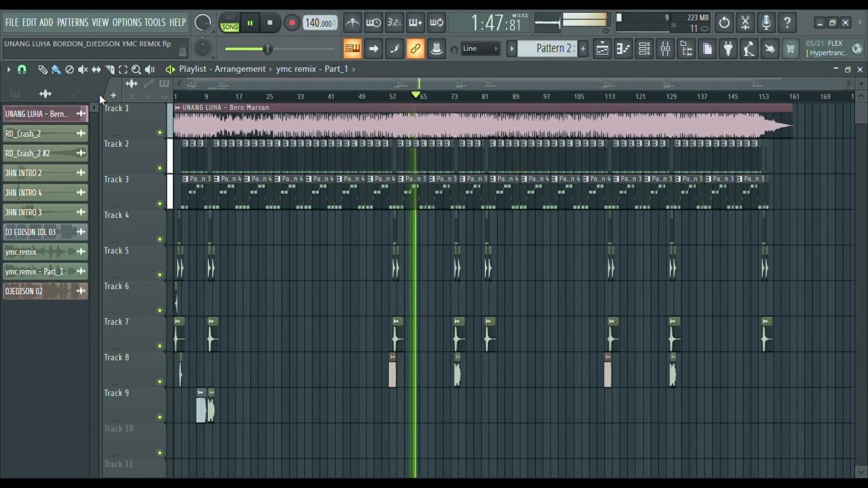The image size is (868, 488).
Task: Open the EDIT menu
Action: point(29,22)
